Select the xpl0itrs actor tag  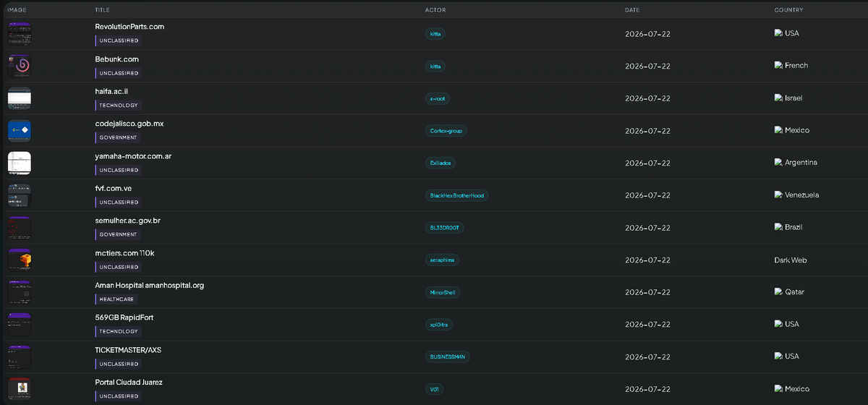tap(439, 325)
